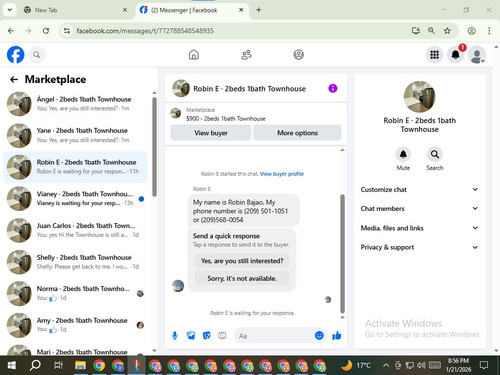
Task: Go to Facebook Home feed icon
Action: click(194, 55)
